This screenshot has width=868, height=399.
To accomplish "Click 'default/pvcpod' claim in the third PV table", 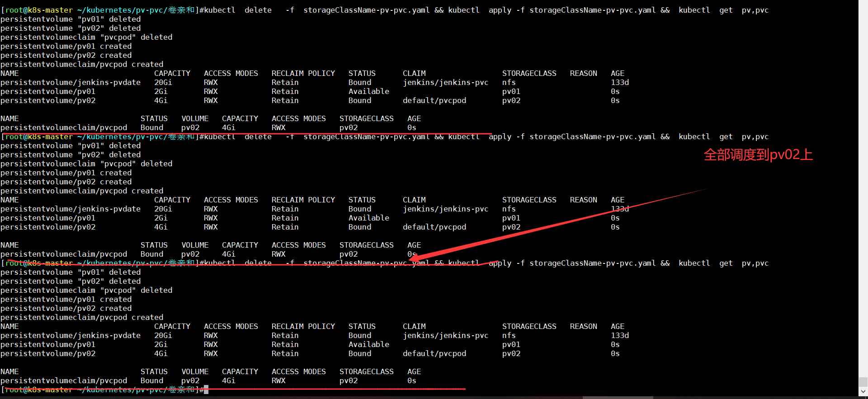I will pos(434,353).
